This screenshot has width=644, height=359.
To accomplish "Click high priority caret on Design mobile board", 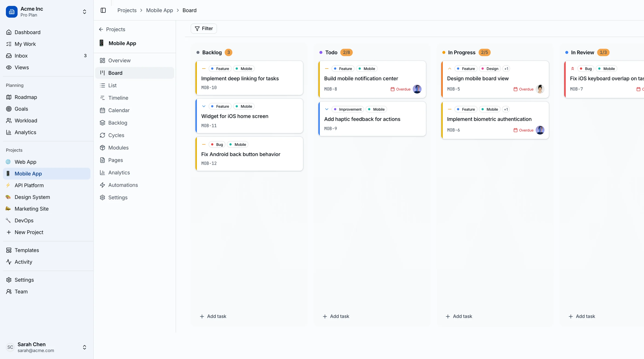I will (450, 69).
